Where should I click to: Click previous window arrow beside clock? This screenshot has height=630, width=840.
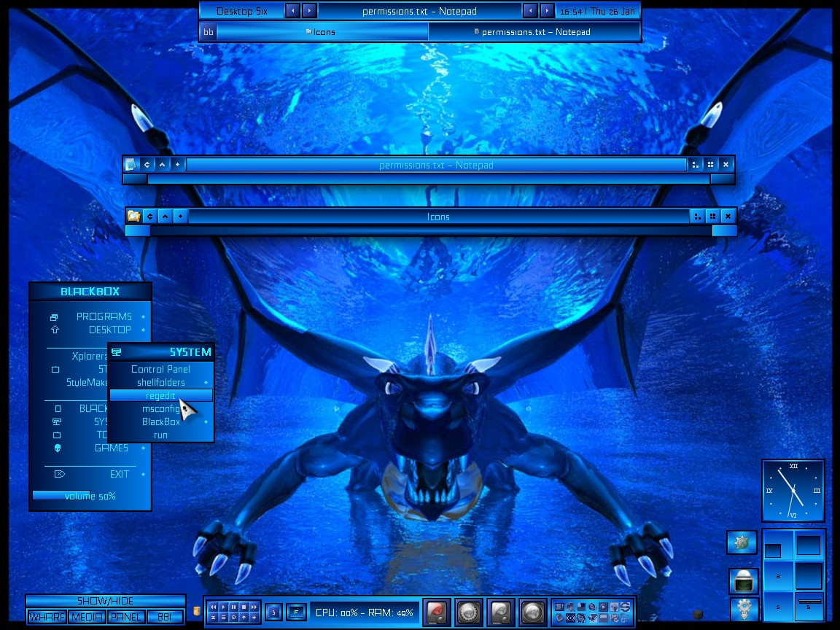click(530, 11)
